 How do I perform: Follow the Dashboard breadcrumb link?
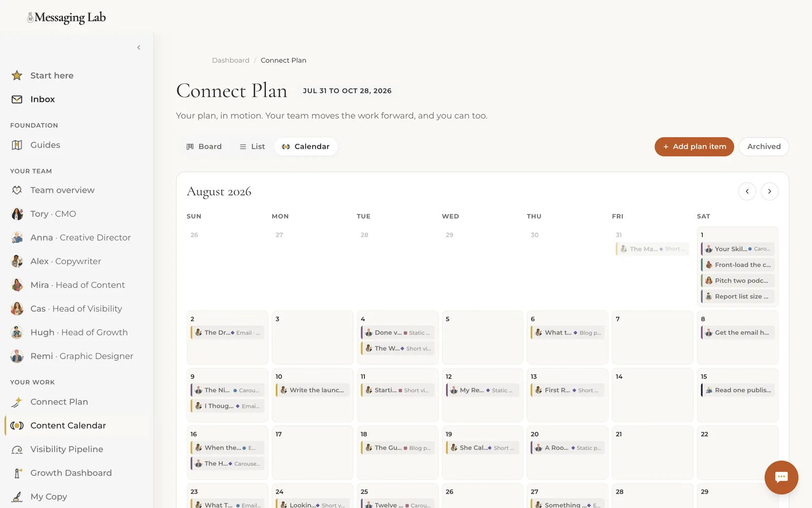pyautogui.click(x=231, y=60)
